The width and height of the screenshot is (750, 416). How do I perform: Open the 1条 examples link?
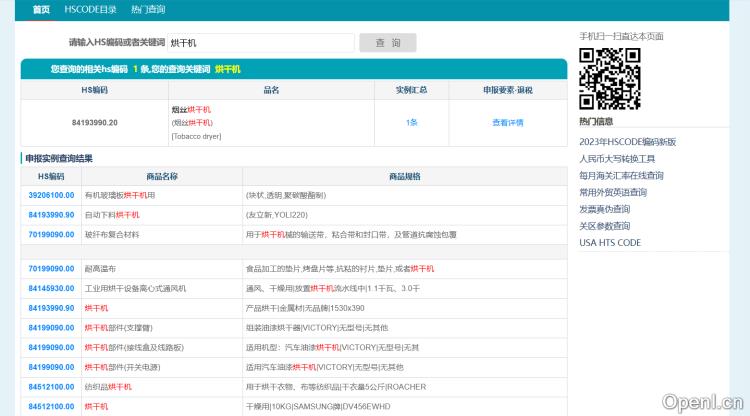click(411, 122)
